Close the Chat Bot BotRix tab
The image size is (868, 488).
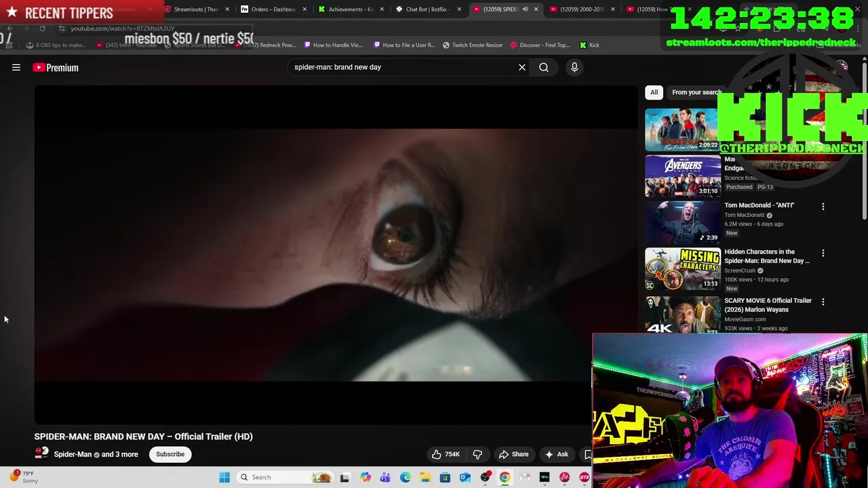tap(459, 9)
